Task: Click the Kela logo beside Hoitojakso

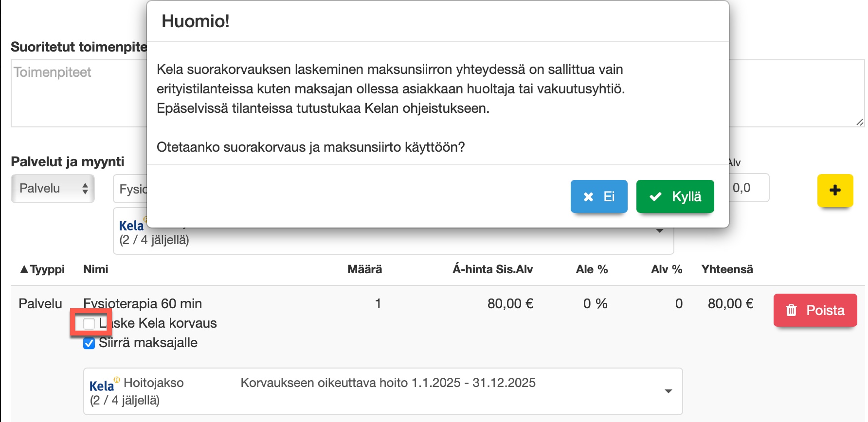Action: tap(102, 386)
